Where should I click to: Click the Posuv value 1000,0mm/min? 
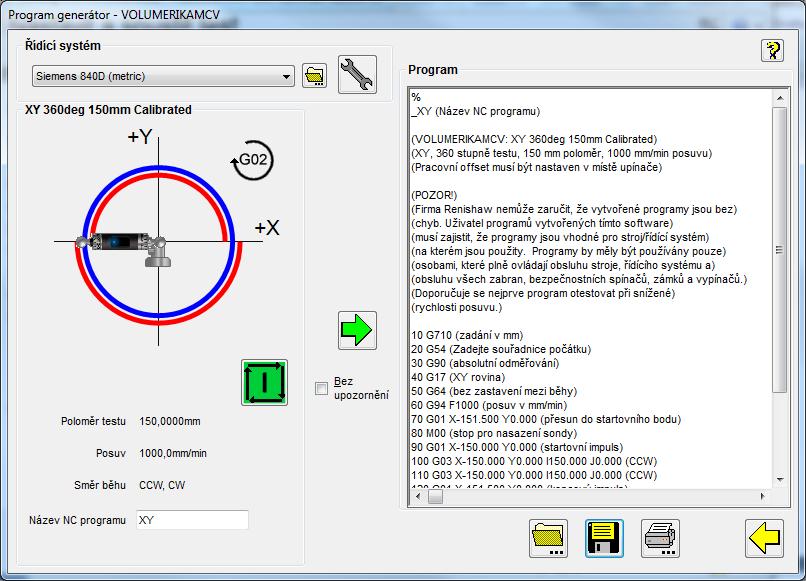click(173, 453)
